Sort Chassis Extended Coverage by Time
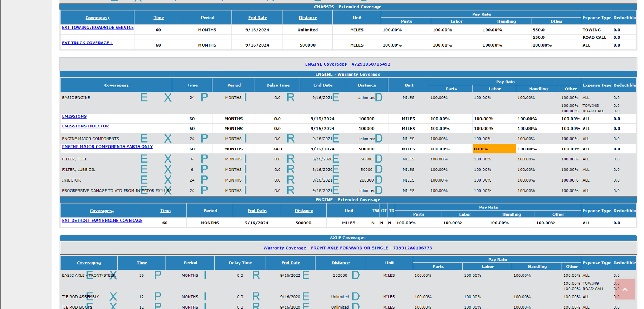This screenshot has width=644, height=309. pyautogui.click(x=158, y=18)
